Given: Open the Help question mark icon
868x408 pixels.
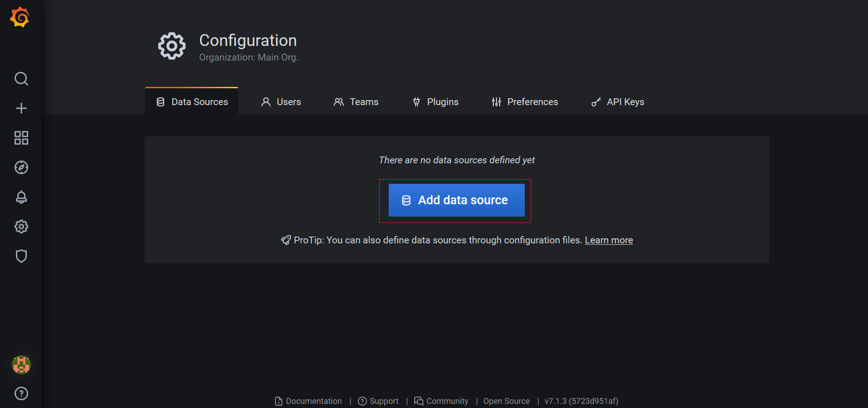Looking at the screenshot, I should click(21, 393).
